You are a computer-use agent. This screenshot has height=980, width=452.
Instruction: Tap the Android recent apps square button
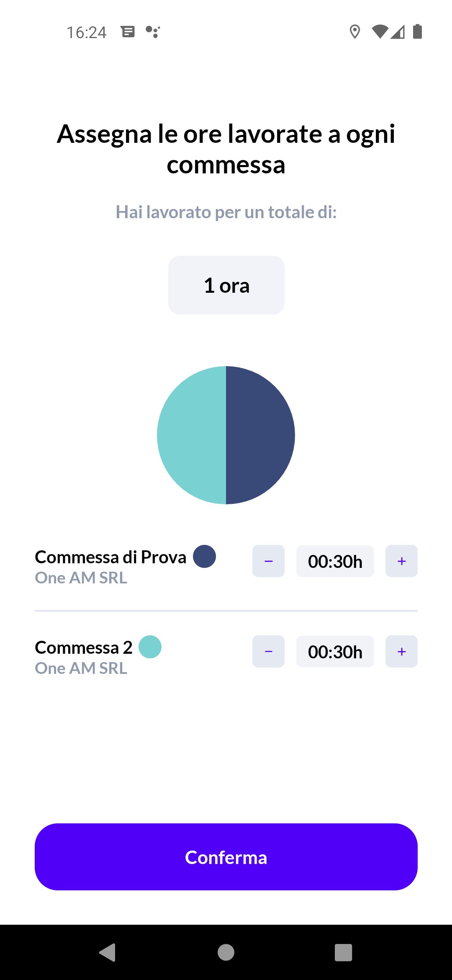[x=343, y=952]
